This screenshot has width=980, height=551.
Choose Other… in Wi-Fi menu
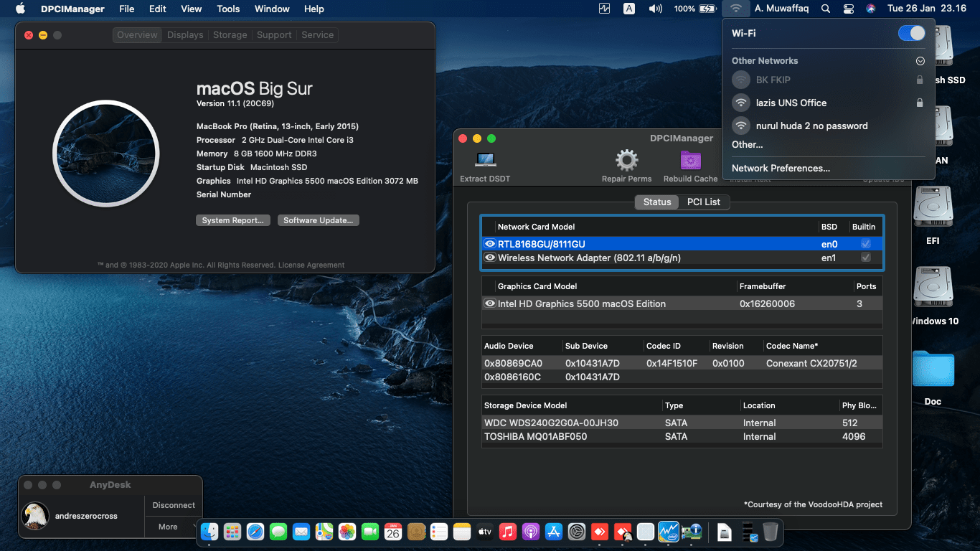pos(748,144)
